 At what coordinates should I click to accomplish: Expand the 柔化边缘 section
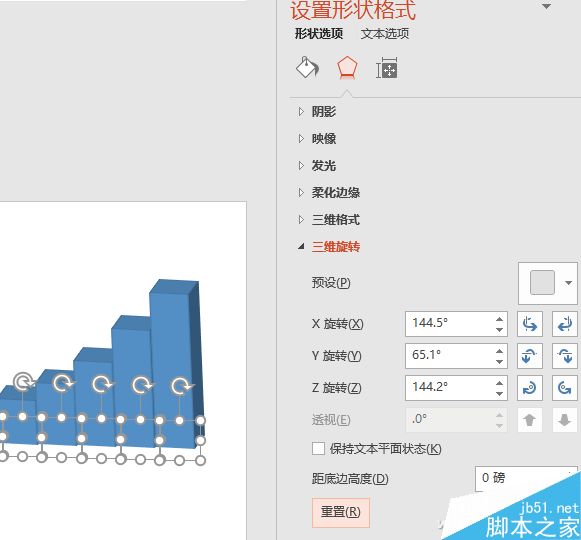pyautogui.click(x=301, y=192)
